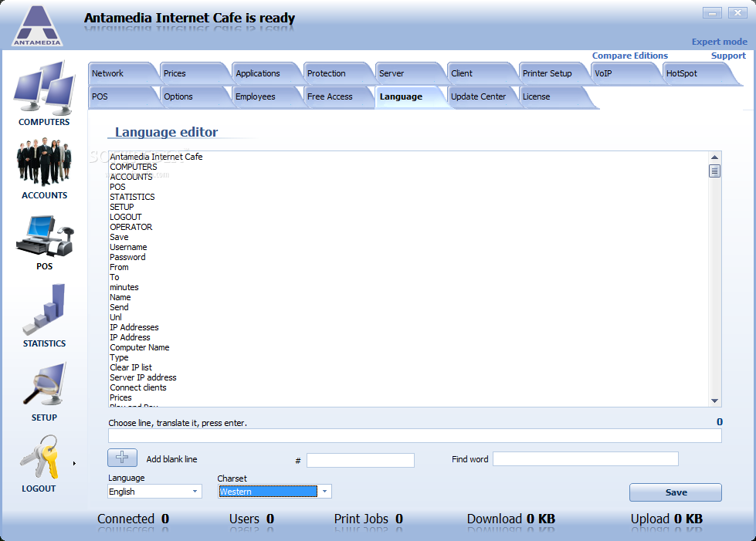Select the 'STATISTICS' line in the list
756x541 pixels.
click(132, 197)
